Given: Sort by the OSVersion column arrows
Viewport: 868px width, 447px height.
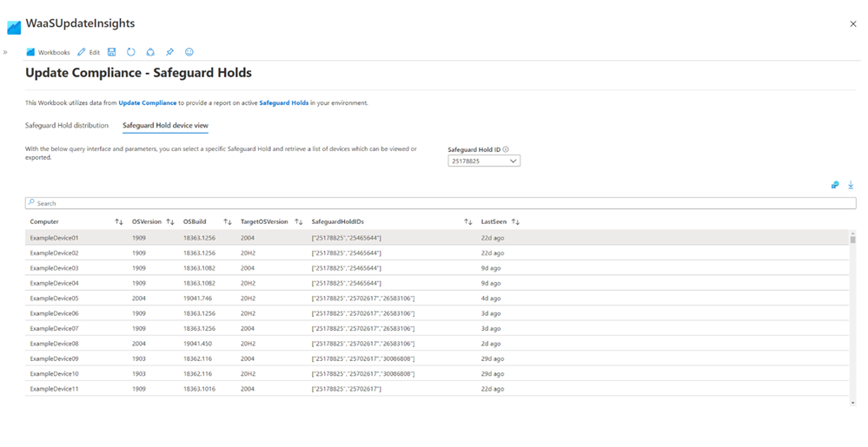Looking at the screenshot, I should tap(170, 222).
